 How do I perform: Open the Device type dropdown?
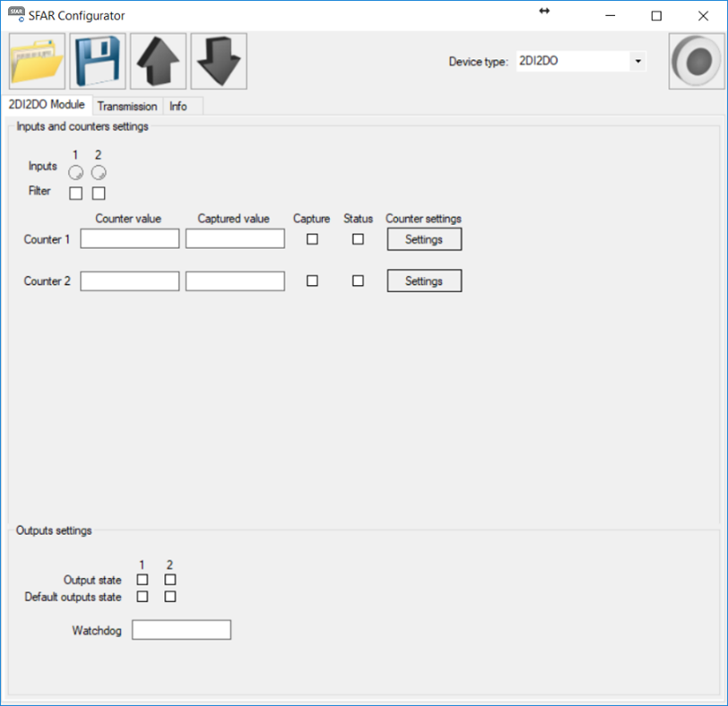637,62
